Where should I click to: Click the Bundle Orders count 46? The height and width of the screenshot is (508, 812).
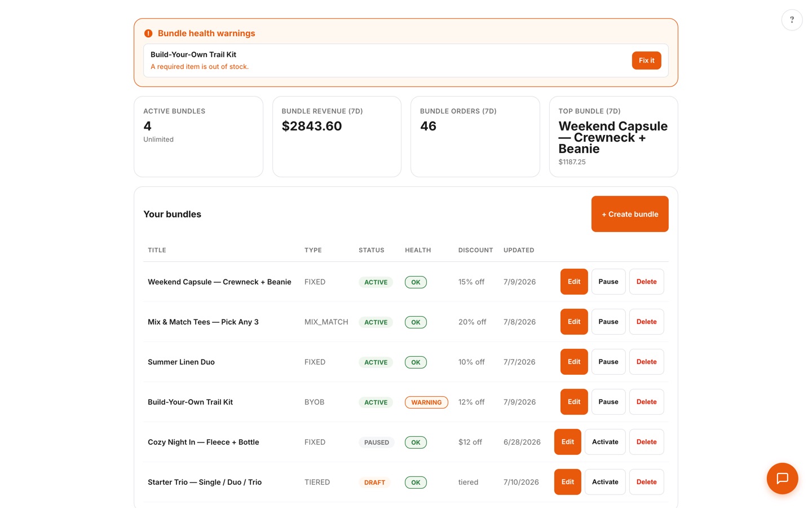point(428,126)
